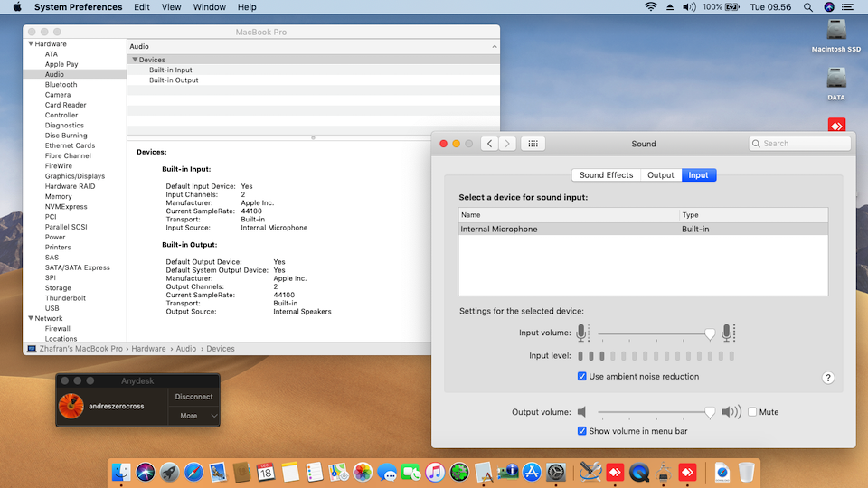Viewport: 868px width, 488px height.
Task: Disable Use ambient noise reduction checkbox
Action: pyautogui.click(x=582, y=376)
